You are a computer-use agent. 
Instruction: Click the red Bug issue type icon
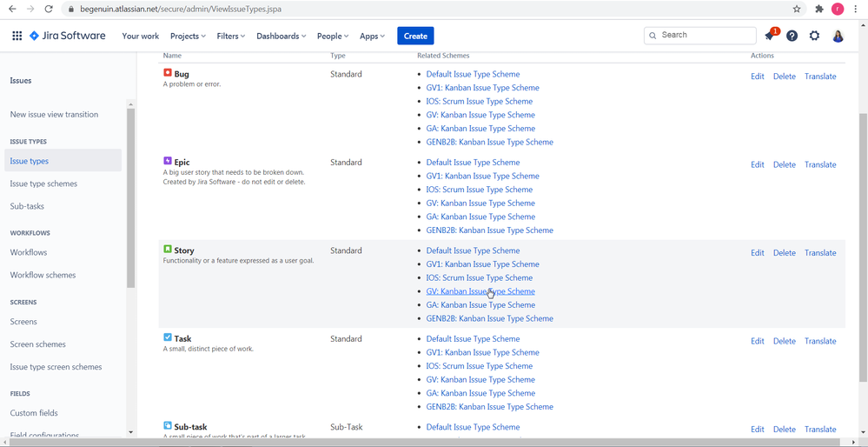[x=168, y=72]
